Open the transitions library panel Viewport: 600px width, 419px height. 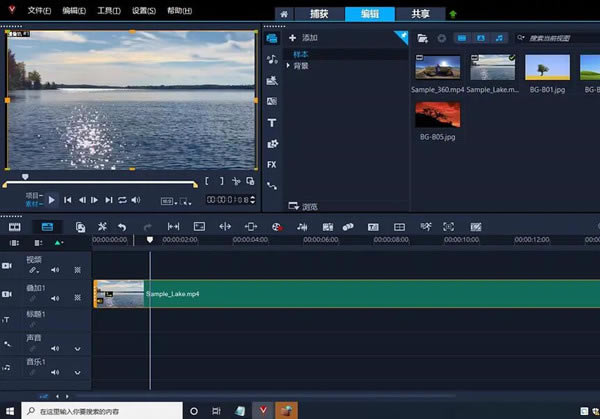click(x=272, y=102)
